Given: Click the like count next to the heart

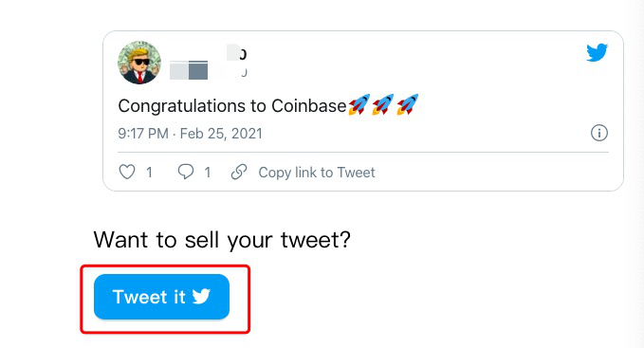Looking at the screenshot, I should [x=149, y=173].
